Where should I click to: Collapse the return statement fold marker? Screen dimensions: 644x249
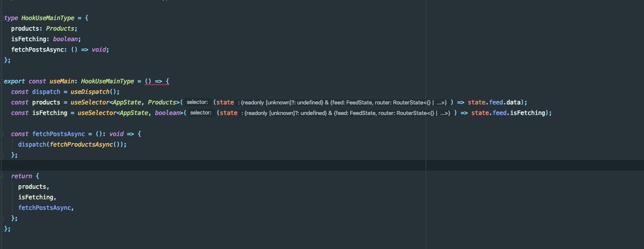tap(2, 176)
